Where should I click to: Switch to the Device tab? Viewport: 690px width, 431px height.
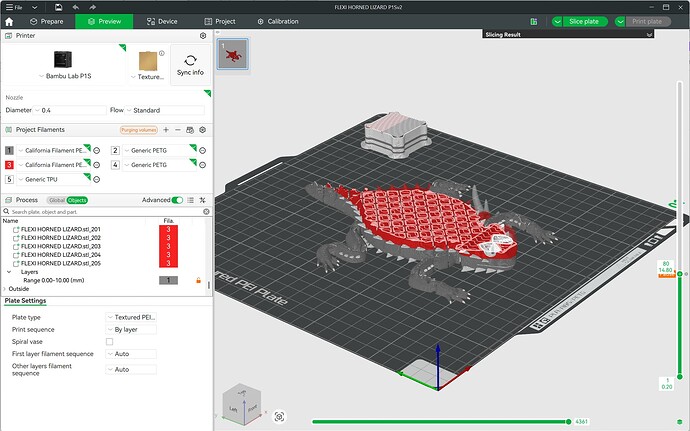click(162, 21)
